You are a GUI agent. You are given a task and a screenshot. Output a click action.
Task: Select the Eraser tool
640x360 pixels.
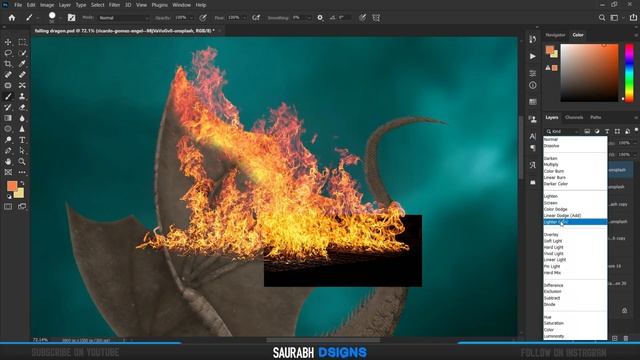pyautogui.click(x=22, y=107)
